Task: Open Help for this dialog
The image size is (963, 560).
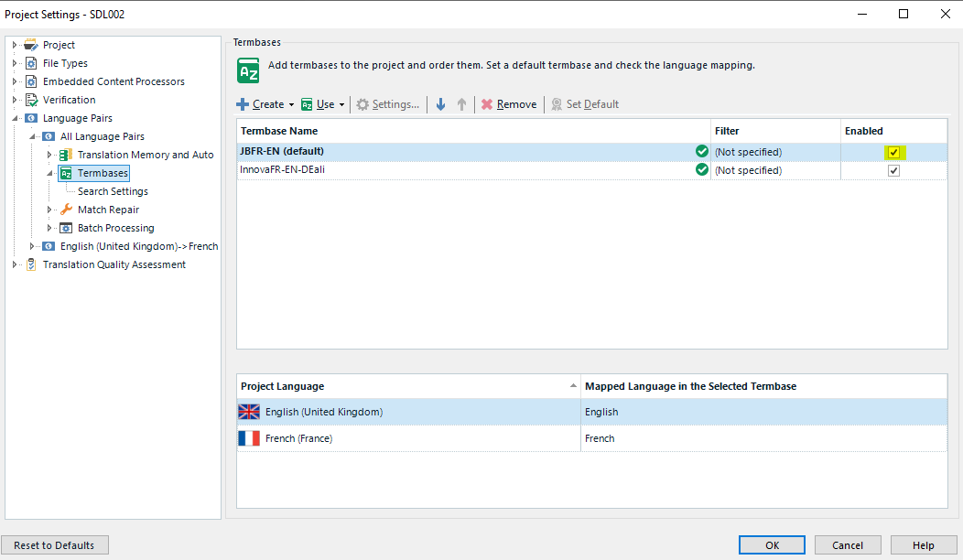Action: (923, 545)
